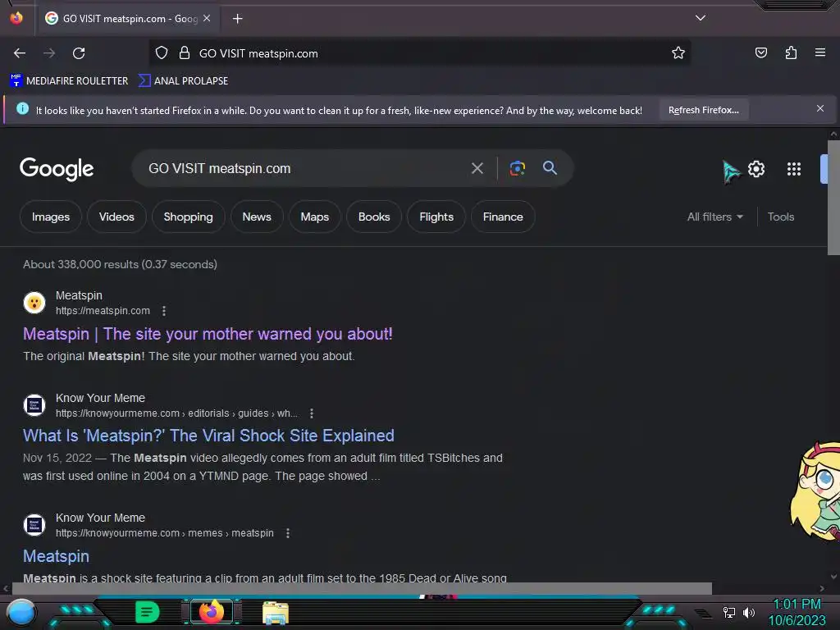840x630 pixels.
Task: Switch to Images results
Action: pos(51,217)
